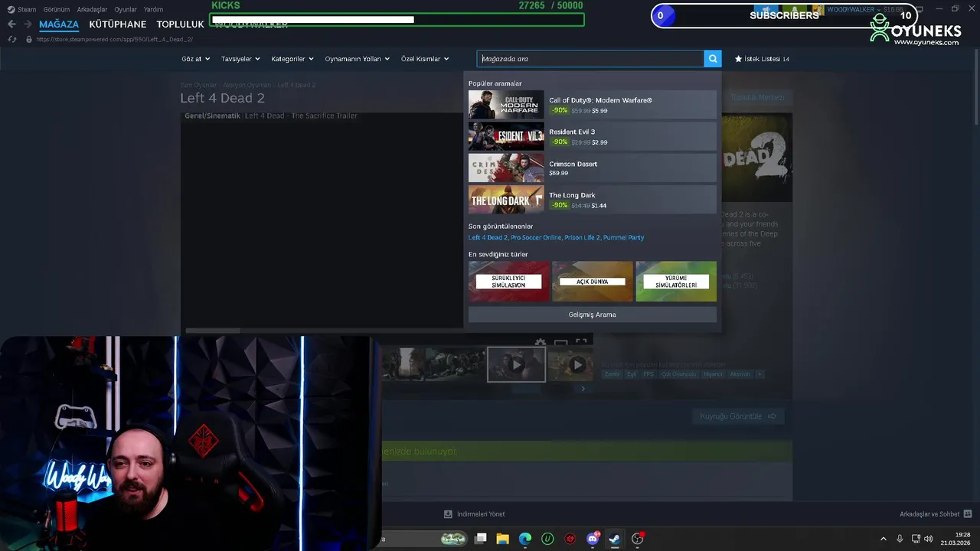Click the page vertical scrollbar
980x551 pixels.
pos(975,88)
